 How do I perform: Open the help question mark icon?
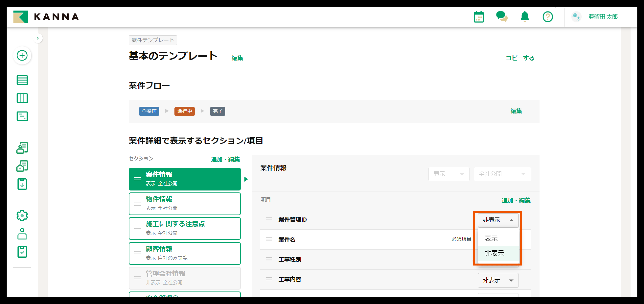548,17
